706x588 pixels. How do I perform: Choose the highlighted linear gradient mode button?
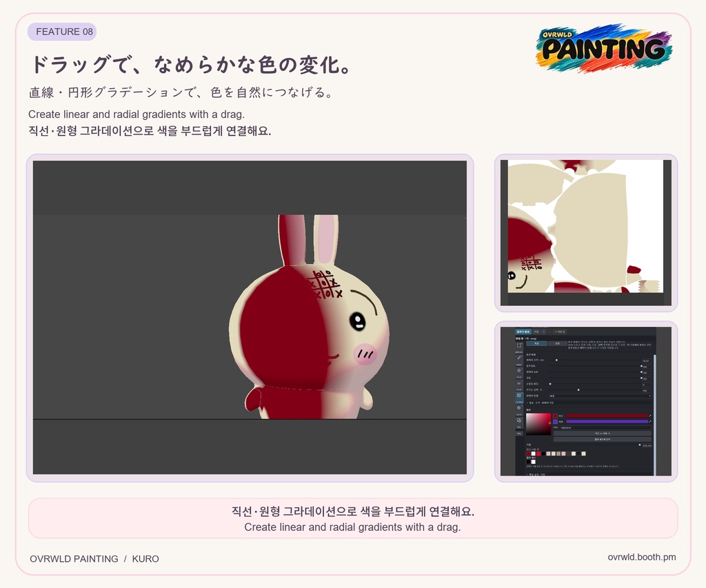click(536, 343)
